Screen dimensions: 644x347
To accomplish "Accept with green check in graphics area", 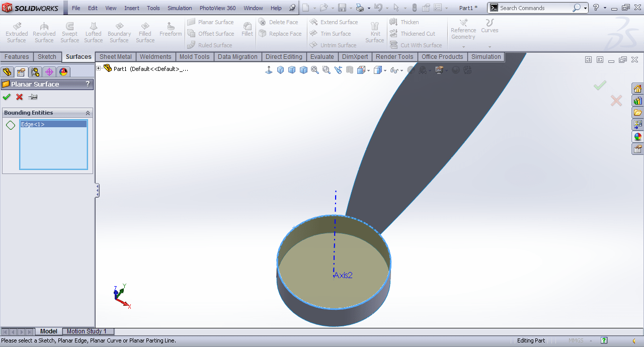I will (x=600, y=86).
